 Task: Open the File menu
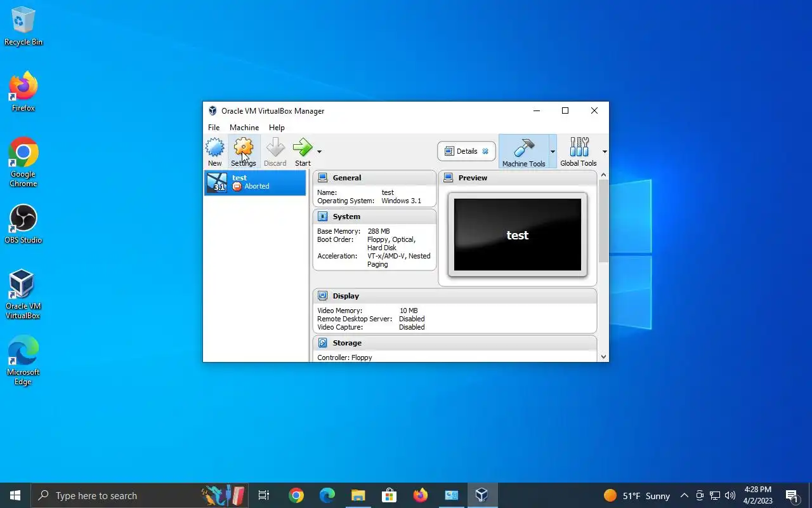click(214, 128)
